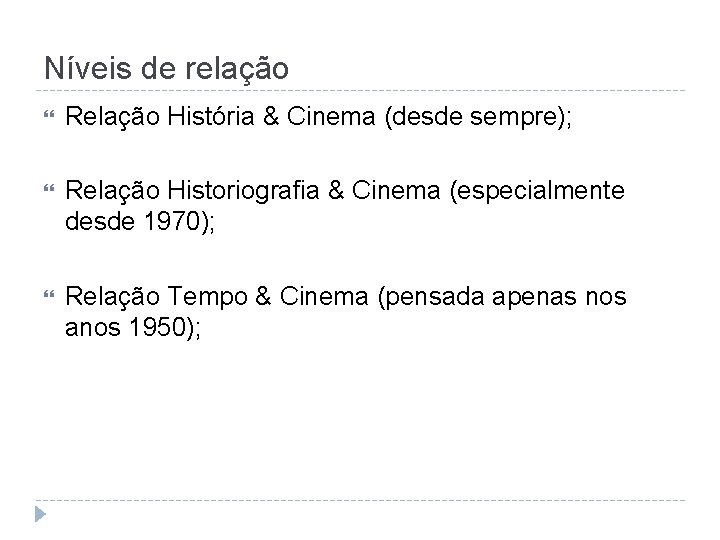Click the blue triangle arrow at slide bottom
Viewport: 720px width, 540px height.
tap(40, 514)
